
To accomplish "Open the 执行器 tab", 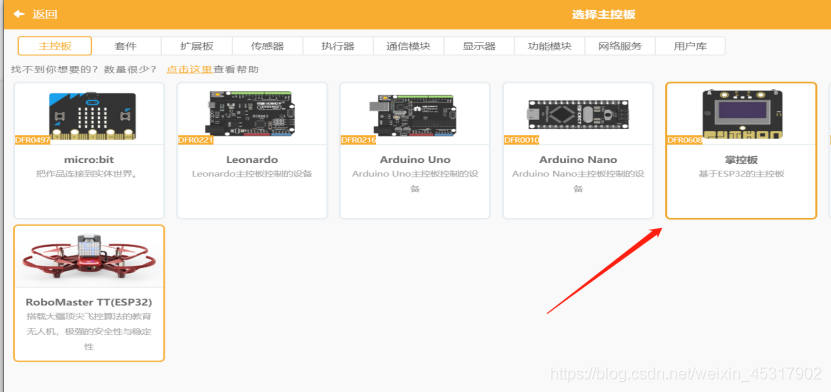I will click(338, 46).
